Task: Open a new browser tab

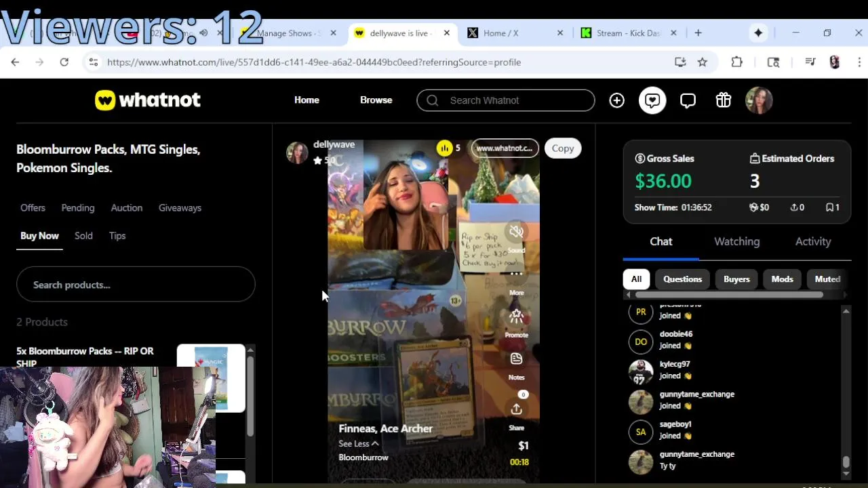Action: (x=698, y=33)
